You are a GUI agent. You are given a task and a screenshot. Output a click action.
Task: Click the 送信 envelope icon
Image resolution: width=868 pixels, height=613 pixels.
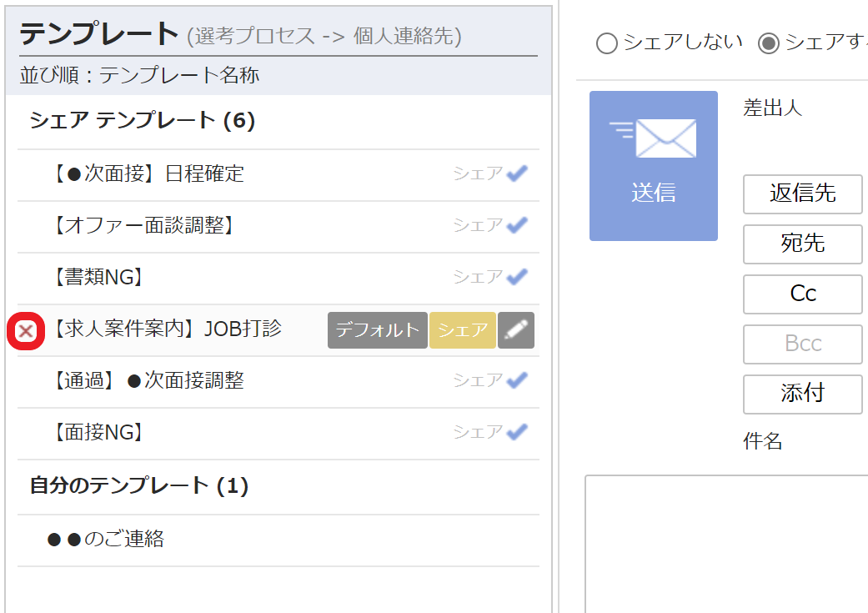point(654,165)
